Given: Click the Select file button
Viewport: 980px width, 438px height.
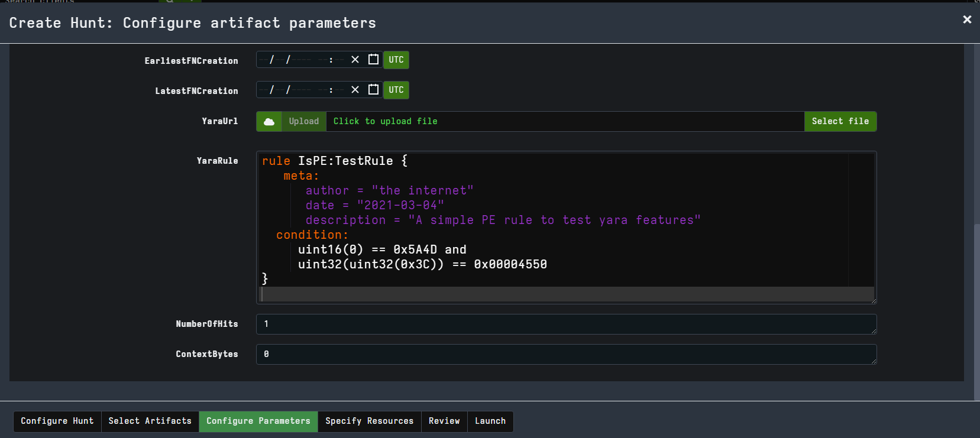Looking at the screenshot, I should tap(840, 121).
